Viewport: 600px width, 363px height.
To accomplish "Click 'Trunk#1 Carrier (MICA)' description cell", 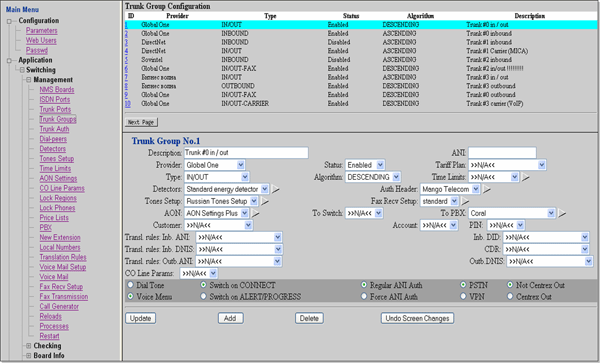I will pos(497,51).
